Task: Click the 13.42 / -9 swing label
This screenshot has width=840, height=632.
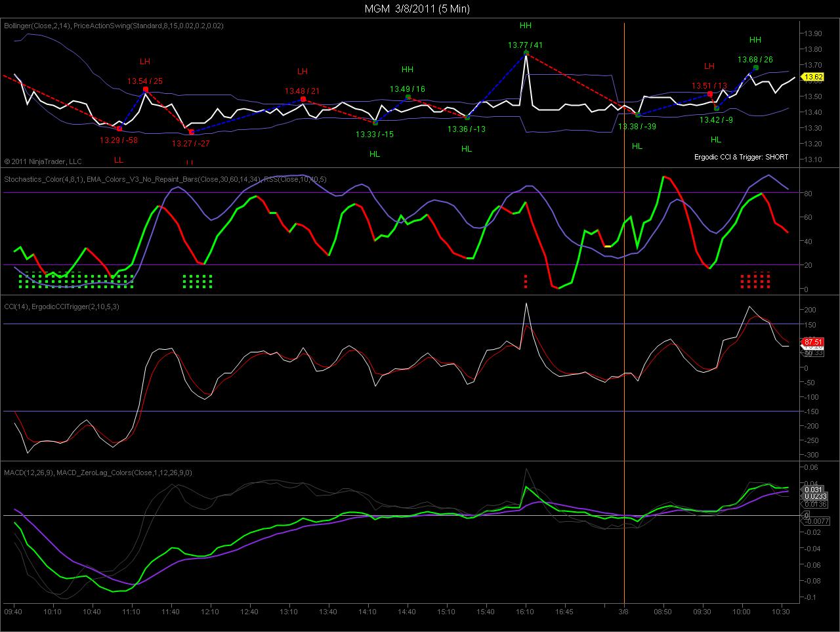Action: coord(716,120)
